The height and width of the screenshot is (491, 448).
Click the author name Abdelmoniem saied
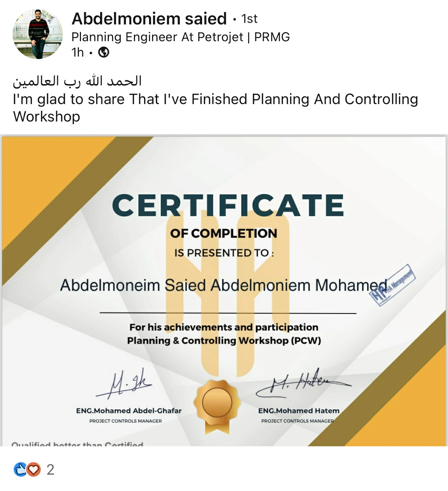pyautogui.click(x=149, y=19)
